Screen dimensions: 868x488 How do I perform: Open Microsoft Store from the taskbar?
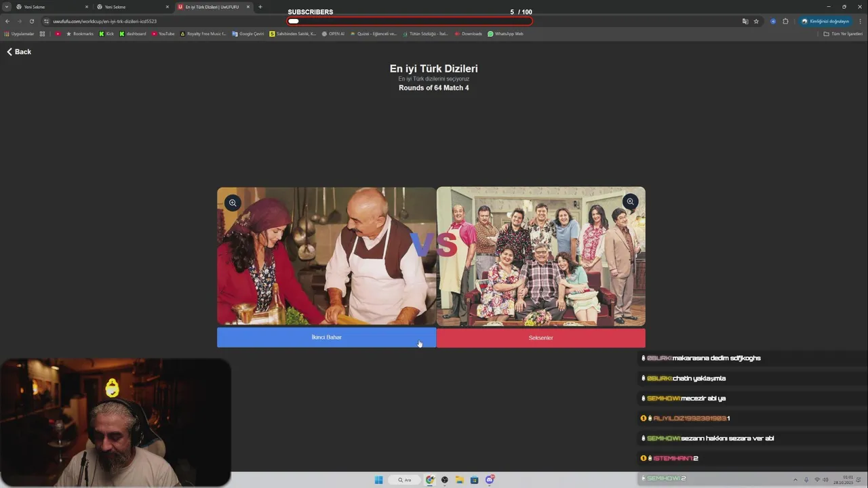click(475, 480)
